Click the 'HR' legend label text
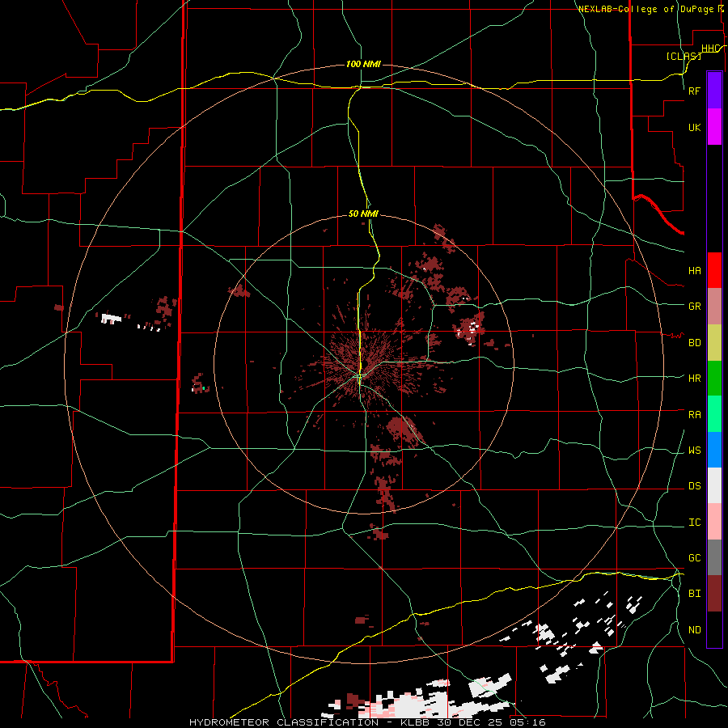The image size is (728, 728). 694,379
